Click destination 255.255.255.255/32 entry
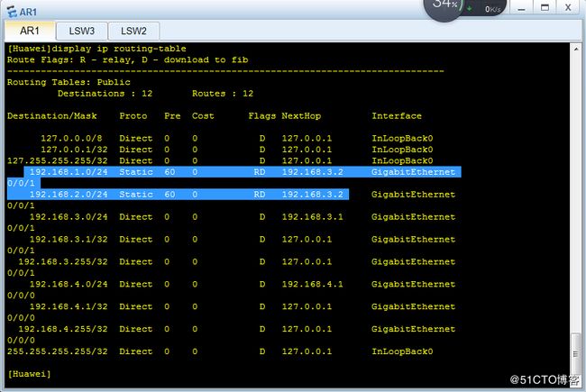This screenshot has height=392, width=586. point(57,351)
